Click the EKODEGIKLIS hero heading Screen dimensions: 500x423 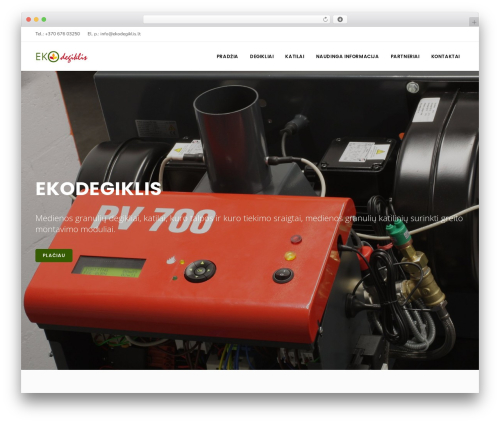(x=98, y=189)
